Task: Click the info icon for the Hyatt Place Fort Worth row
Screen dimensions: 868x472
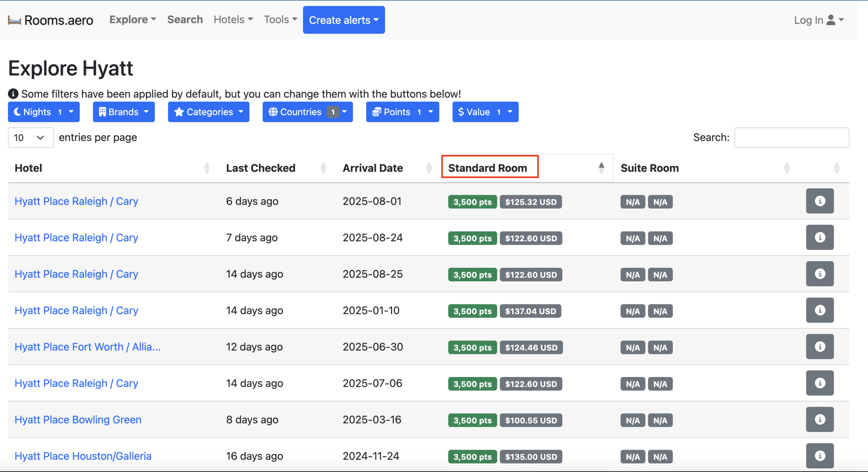Action: tap(820, 346)
